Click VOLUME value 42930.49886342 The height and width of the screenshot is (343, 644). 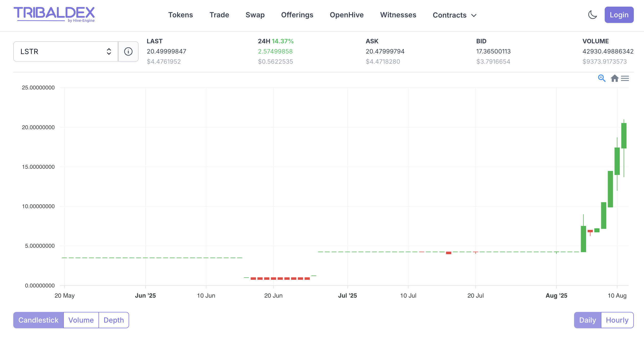click(608, 51)
